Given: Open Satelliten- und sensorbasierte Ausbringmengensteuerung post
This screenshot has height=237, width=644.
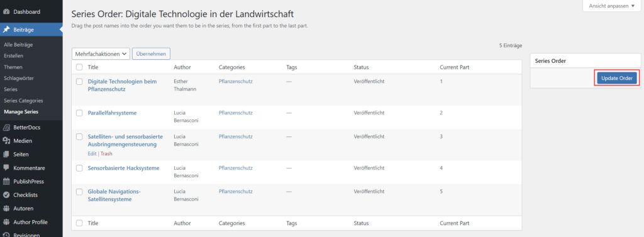Looking at the screenshot, I should click(125, 140).
